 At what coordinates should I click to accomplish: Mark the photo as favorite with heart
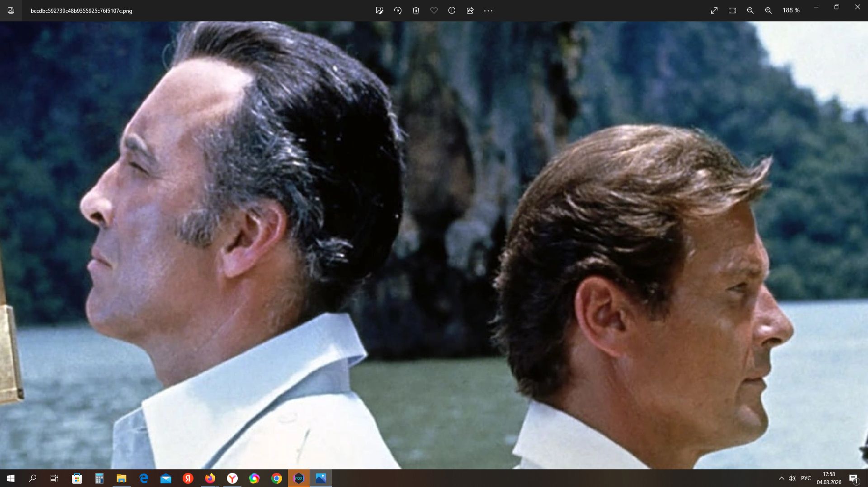pos(434,10)
